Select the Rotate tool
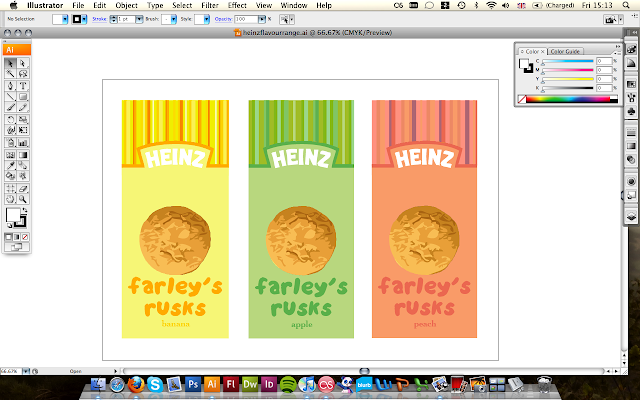This screenshot has height=400, width=640. [x=11, y=120]
